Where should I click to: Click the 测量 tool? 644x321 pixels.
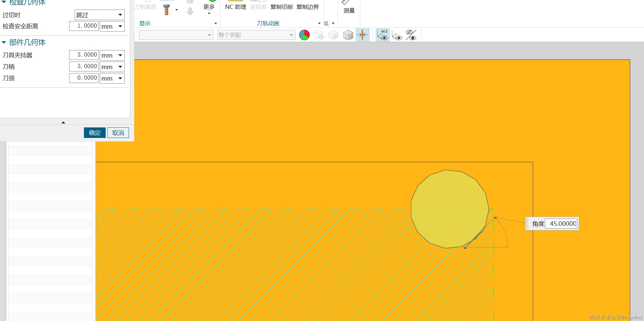click(349, 7)
